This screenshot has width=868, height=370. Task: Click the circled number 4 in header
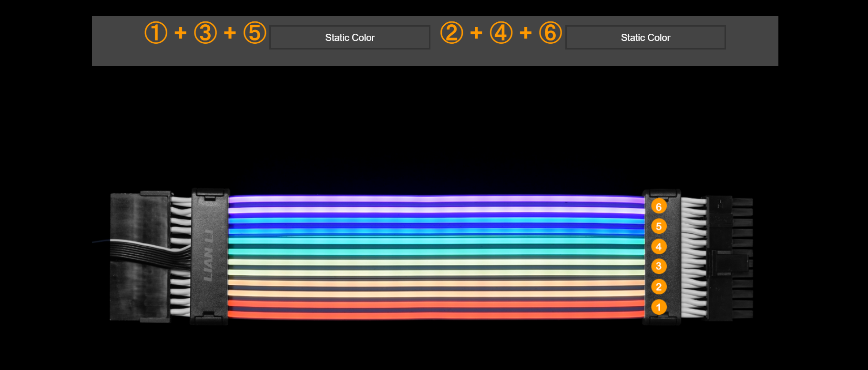click(x=501, y=33)
